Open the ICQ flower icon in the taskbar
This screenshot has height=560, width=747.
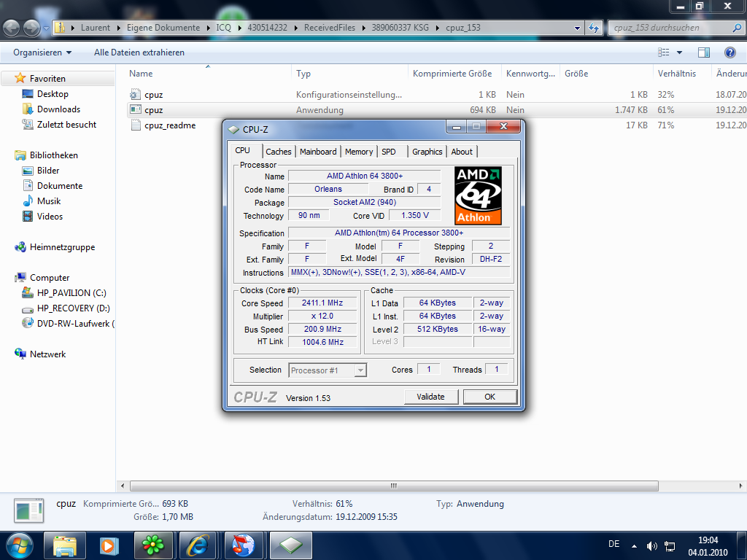(153, 545)
